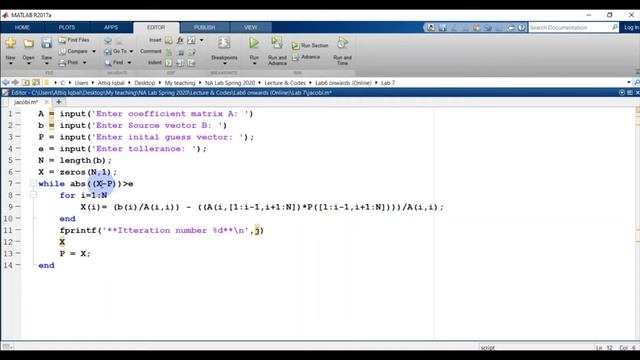Click Run and Time icon
This screenshot has height=360, width=640.
point(342,43)
